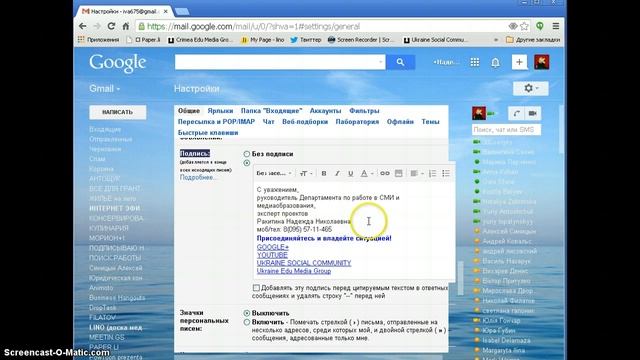Viewport: 640px width, 360px height.
Task: Click the YOUTUBE link in signature
Action: [x=272, y=255]
